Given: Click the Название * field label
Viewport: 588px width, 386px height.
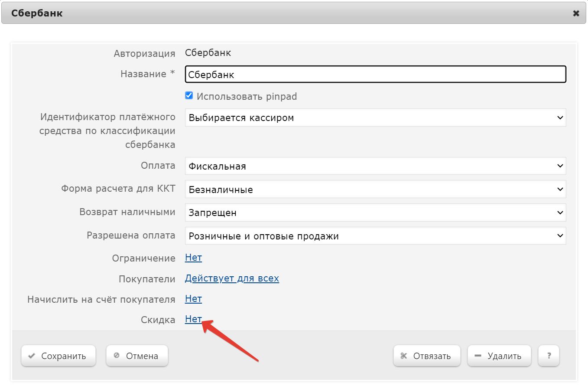Looking at the screenshot, I should coord(148,74).
